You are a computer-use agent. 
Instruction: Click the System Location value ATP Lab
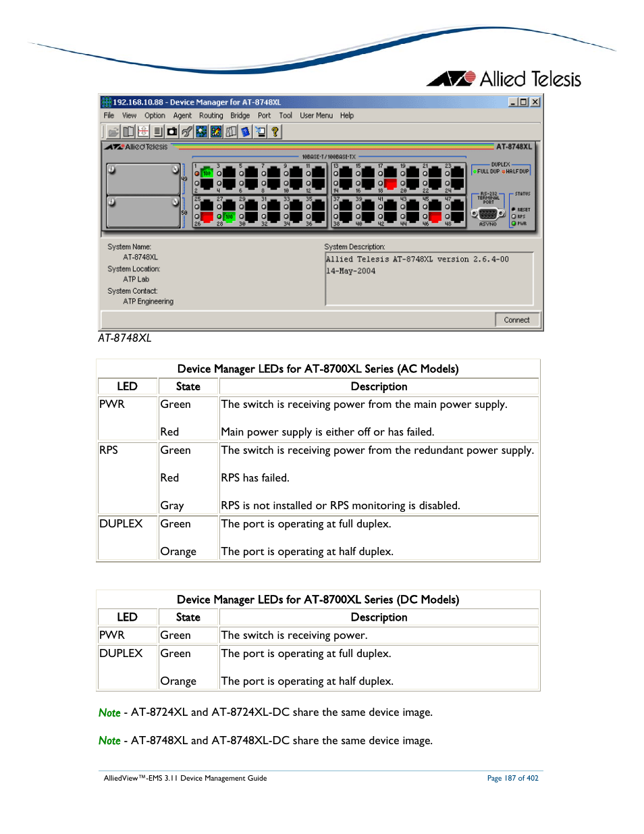(x=136, y=280)
